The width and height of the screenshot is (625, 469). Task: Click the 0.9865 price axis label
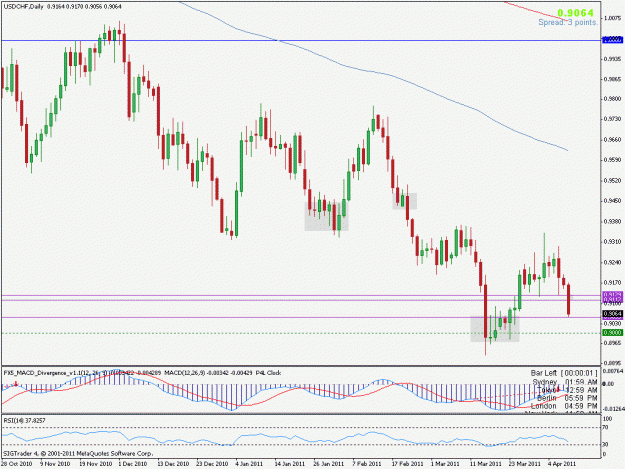(613, 79)
